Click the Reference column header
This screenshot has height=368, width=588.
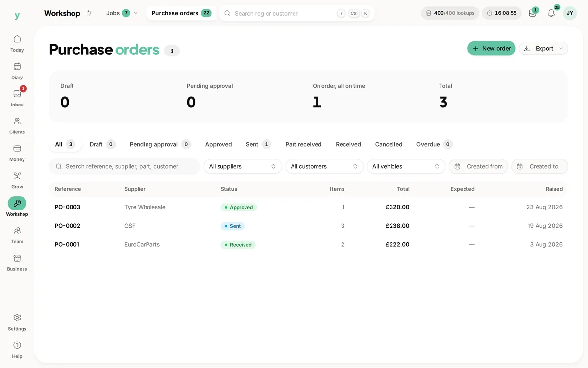[x=68, y=189]
